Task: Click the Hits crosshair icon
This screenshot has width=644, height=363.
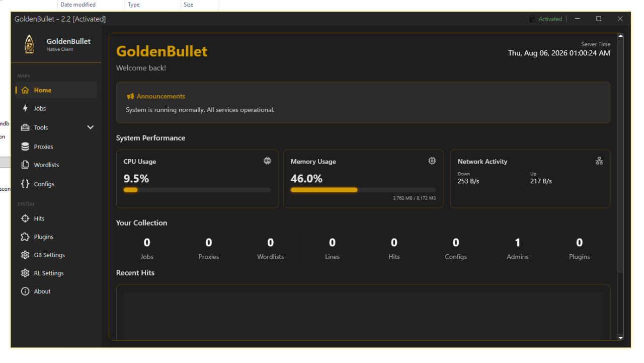Action: (25, 219)
